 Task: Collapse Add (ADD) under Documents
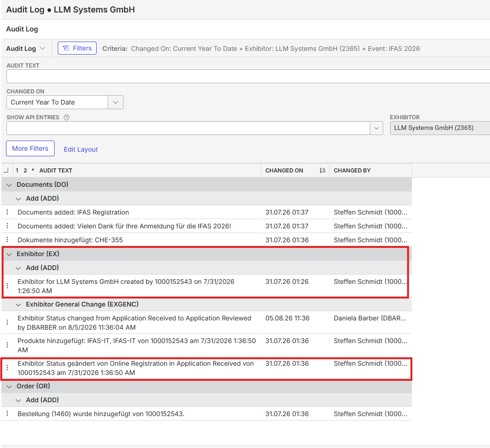[x=18, y=198]
